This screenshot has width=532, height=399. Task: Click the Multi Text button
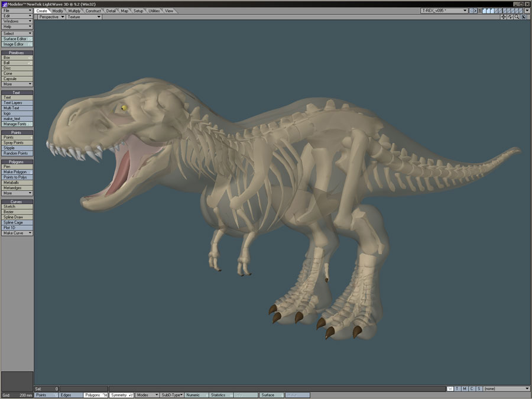(17, 108)
